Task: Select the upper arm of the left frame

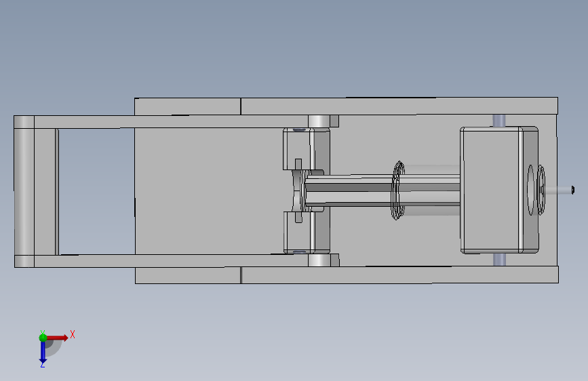Action: point(171,121)
